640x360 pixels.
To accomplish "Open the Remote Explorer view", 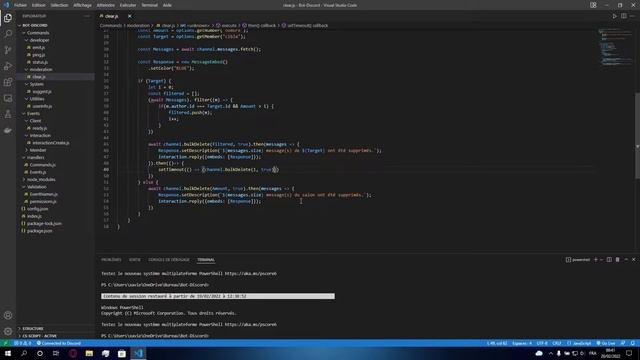I will click(8, 98).
